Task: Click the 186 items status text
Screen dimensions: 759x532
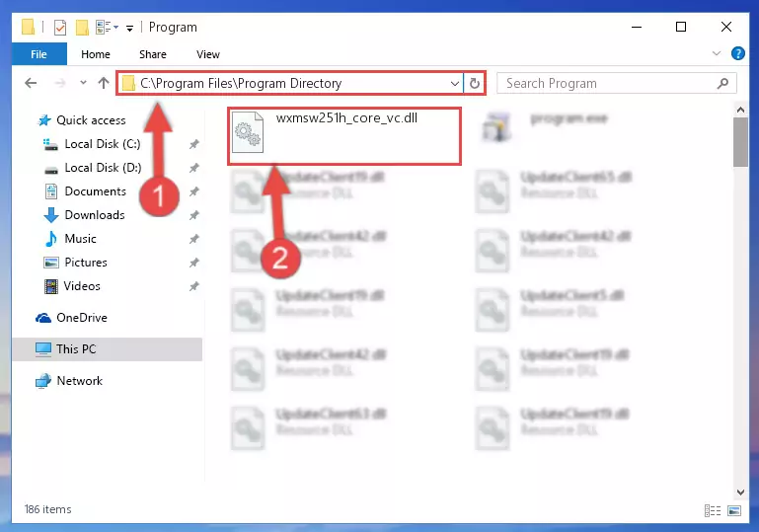Action: (48, 509)
